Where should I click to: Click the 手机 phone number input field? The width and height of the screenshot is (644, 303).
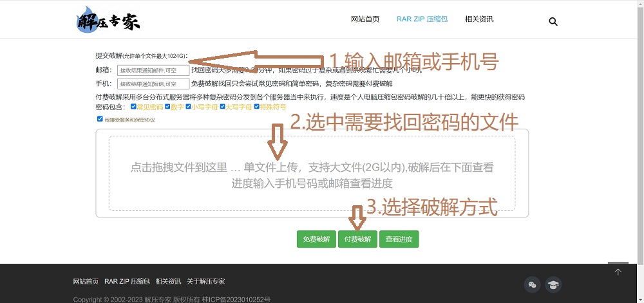point(153,84)
